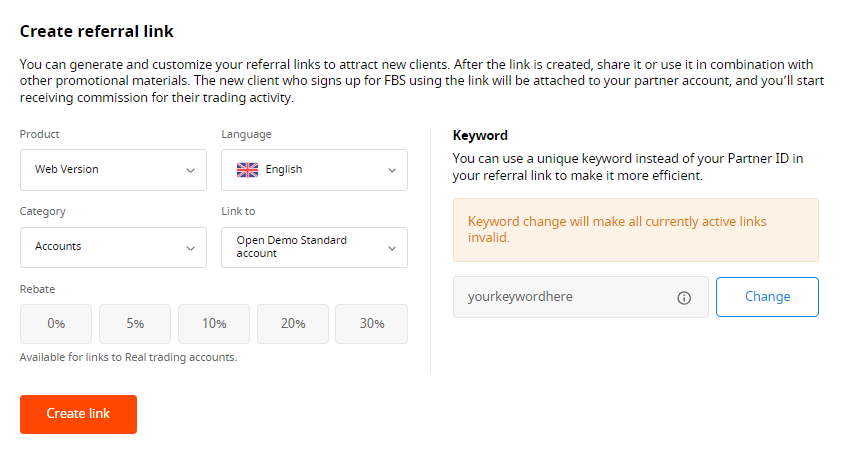Click the keyword change warning banner
Viewport: 849px width, 457px height.
[635, 230]
